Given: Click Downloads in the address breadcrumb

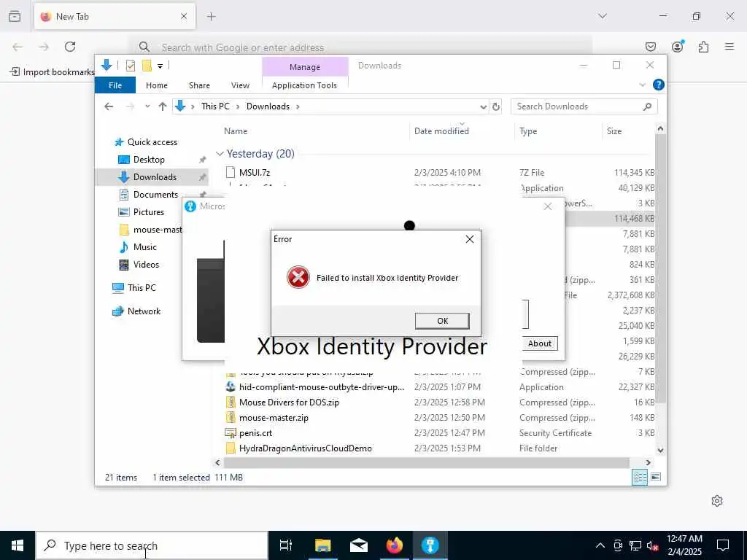Looking at the screenshot, I should point(268,106).
